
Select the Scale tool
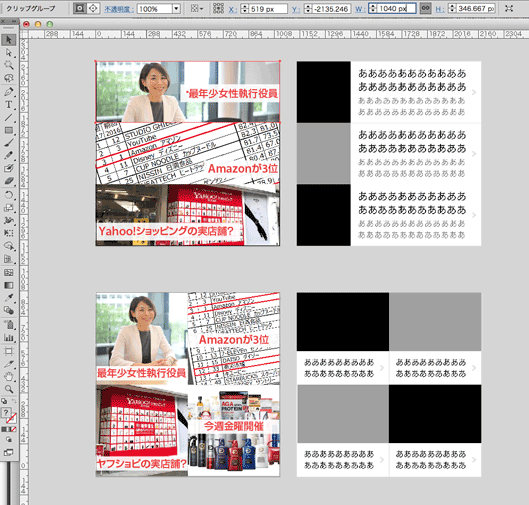pos(9,208)
